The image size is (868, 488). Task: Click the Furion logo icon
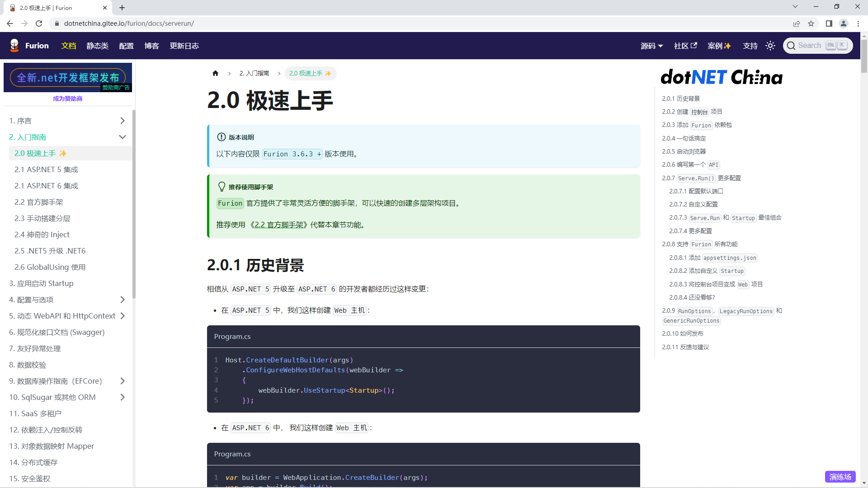14,46
